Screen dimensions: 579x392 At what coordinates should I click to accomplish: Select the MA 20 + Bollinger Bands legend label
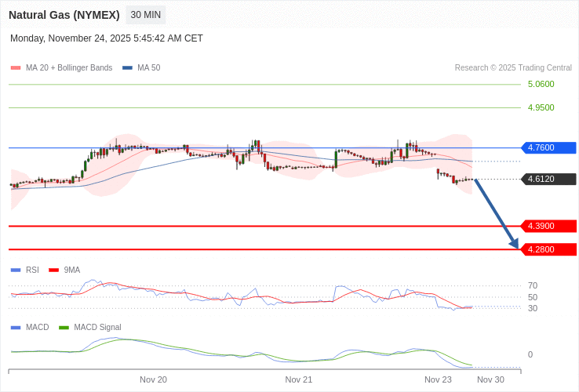(69, 68)
